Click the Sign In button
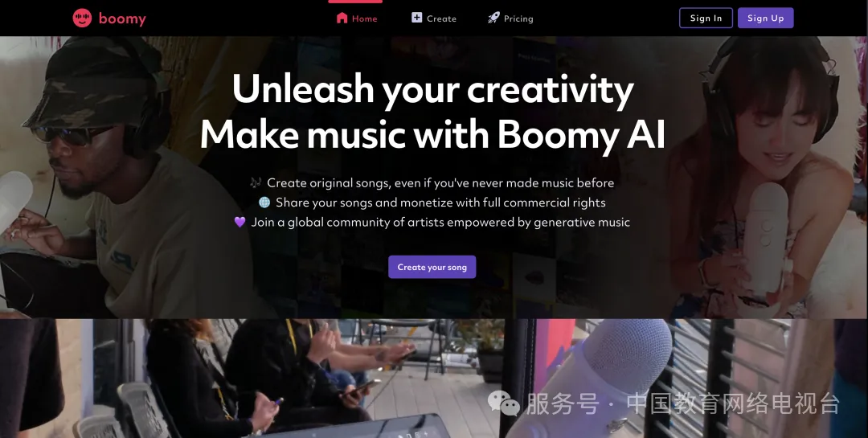This screenshot has height=438, width=868. [x=706, y=18]
